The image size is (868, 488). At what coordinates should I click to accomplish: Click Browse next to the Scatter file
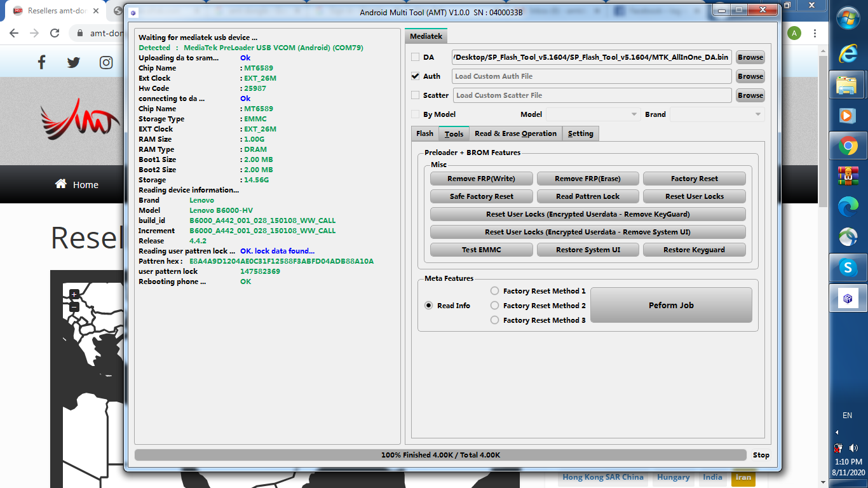[750, 95]
